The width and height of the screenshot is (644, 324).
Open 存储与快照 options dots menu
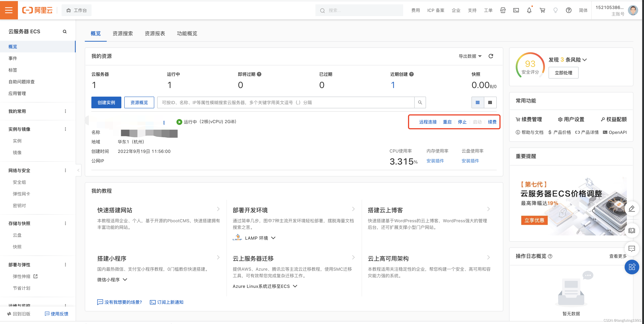click(65, 223)
